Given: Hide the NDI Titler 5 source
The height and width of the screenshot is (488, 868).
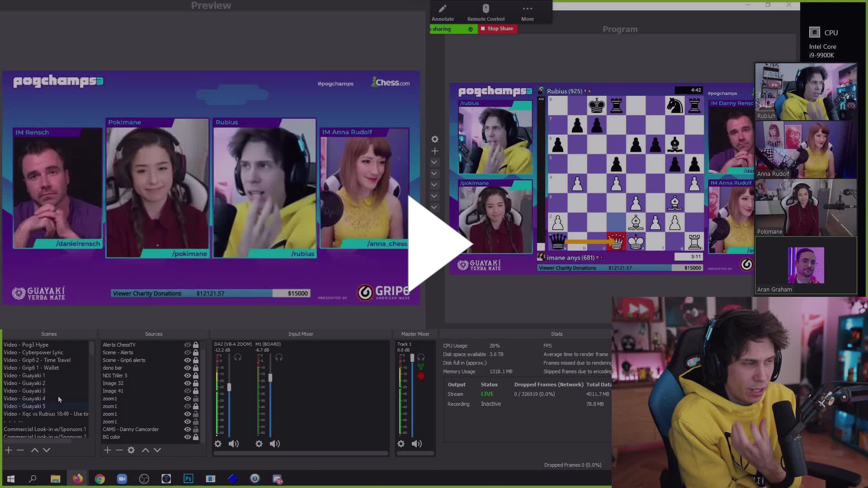Looking at the screenshot, I should click(187, 375).
